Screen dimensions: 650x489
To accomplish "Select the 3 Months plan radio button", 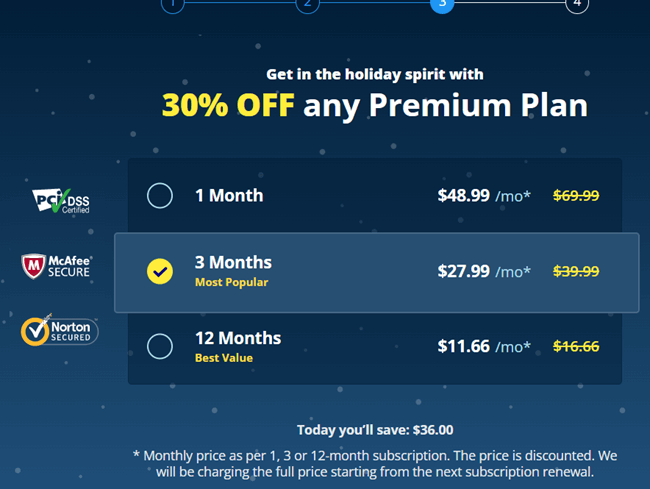I will [160, 271].
